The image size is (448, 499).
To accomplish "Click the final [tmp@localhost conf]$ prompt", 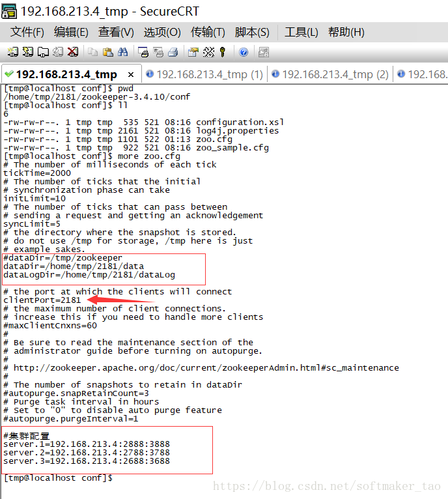I will (58, 478).
